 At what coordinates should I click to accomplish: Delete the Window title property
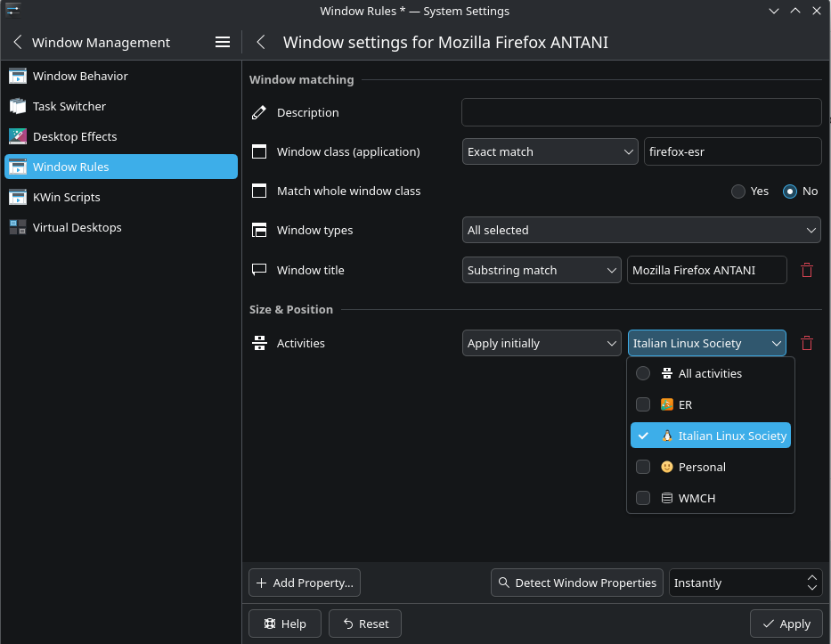(807, 270)
